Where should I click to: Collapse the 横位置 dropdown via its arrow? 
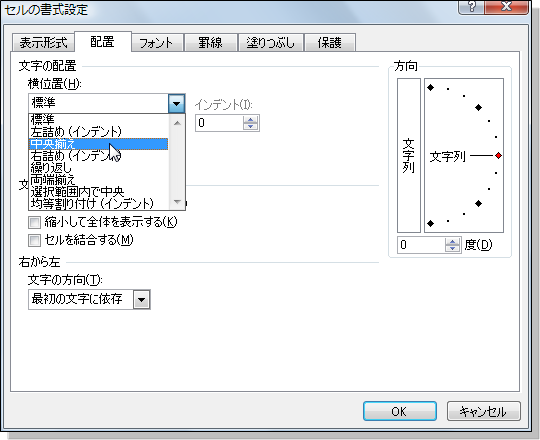(176, 103)
